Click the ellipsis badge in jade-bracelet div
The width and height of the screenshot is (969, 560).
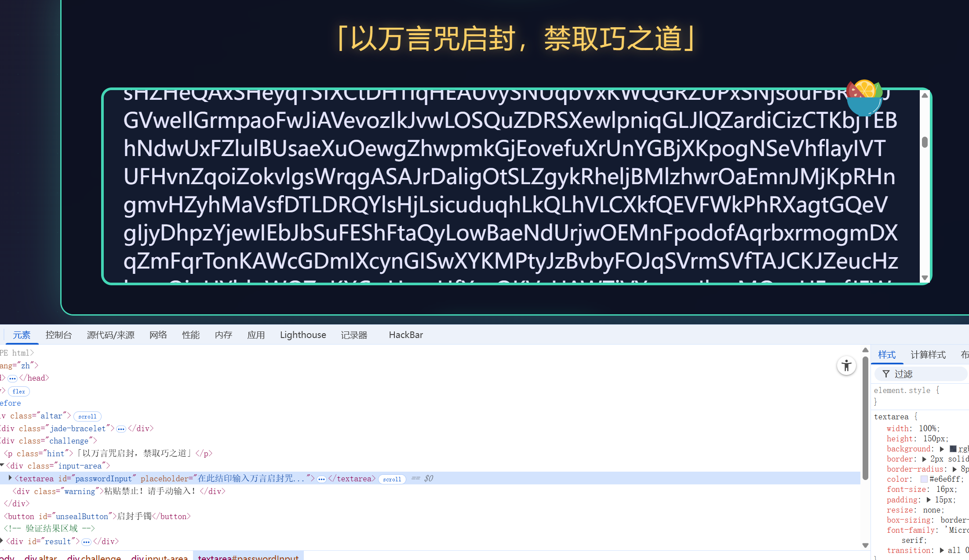(x=121, y=429)
